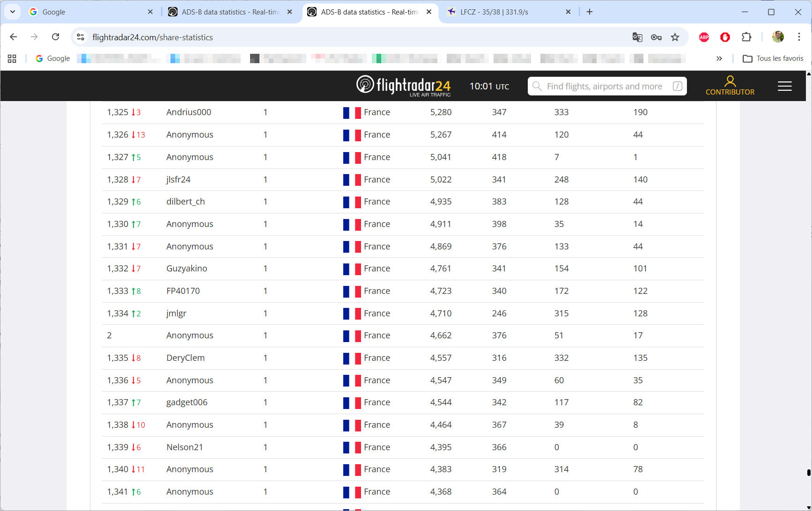
Task: Focus the Find flights search field
Action: (607, 86)
